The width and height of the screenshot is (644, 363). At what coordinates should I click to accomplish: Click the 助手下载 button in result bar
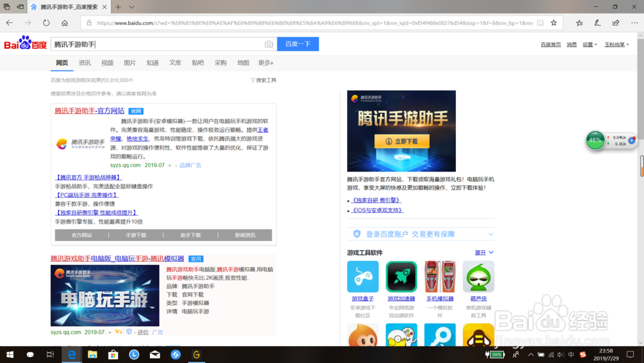(191, 235)
